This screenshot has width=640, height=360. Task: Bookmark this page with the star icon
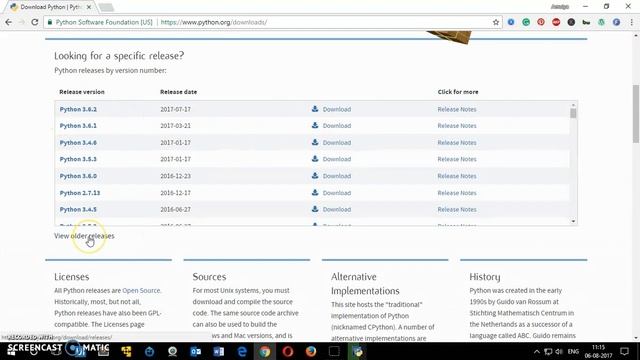(496, 22)
